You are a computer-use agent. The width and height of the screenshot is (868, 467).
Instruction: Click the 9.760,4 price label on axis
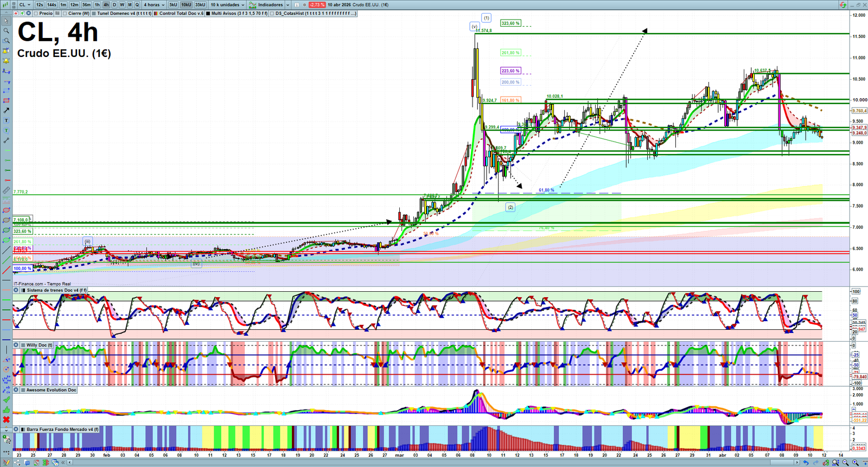pos(859,111)
